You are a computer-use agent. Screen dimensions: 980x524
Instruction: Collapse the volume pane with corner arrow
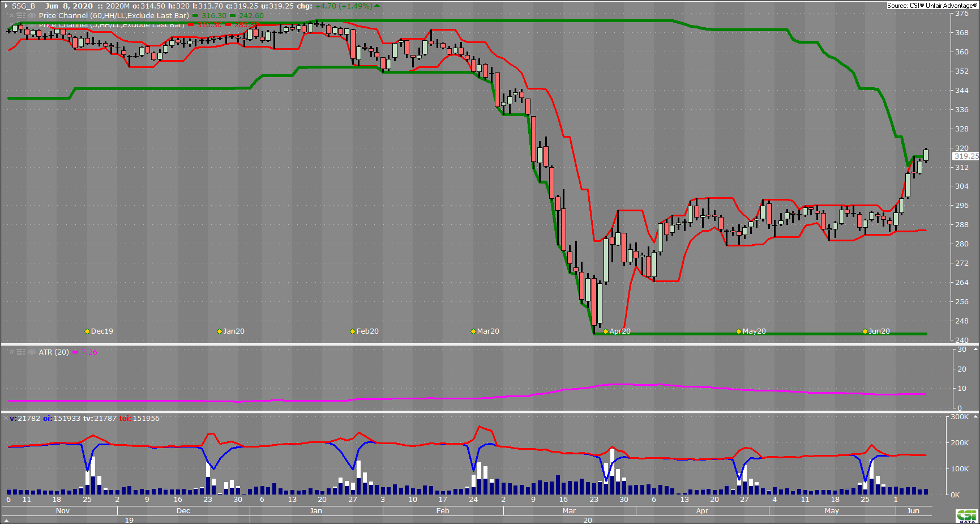[975, 417]
